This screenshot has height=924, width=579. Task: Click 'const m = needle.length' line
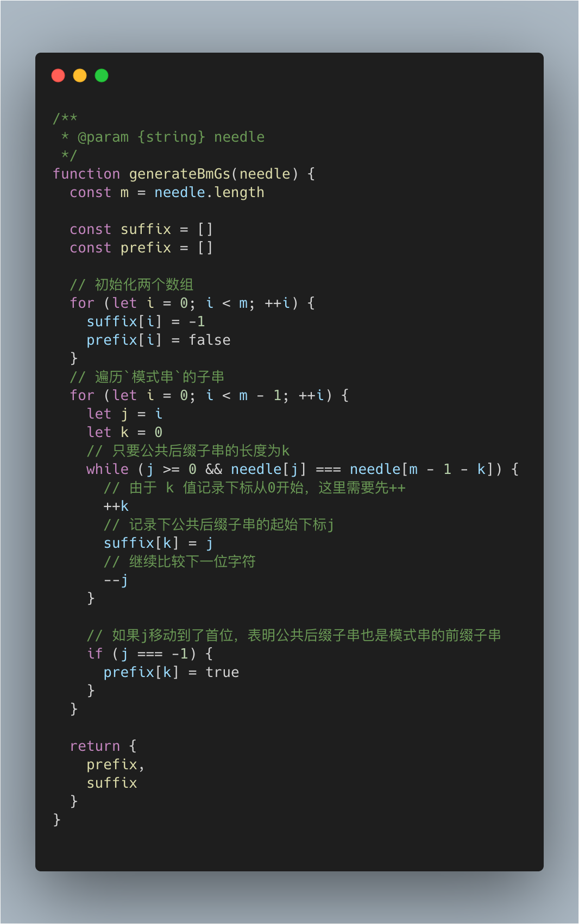(167, 192)
